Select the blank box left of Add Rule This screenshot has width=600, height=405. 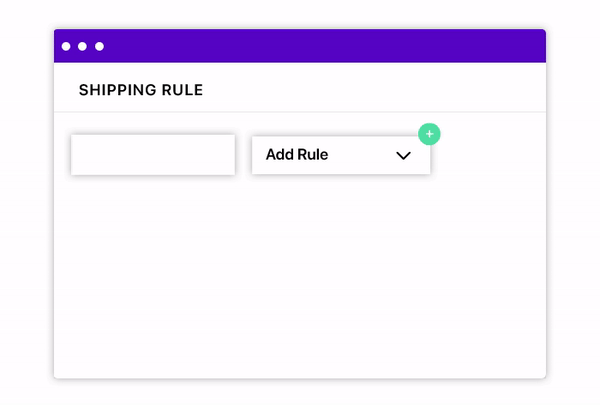[153, 155]
